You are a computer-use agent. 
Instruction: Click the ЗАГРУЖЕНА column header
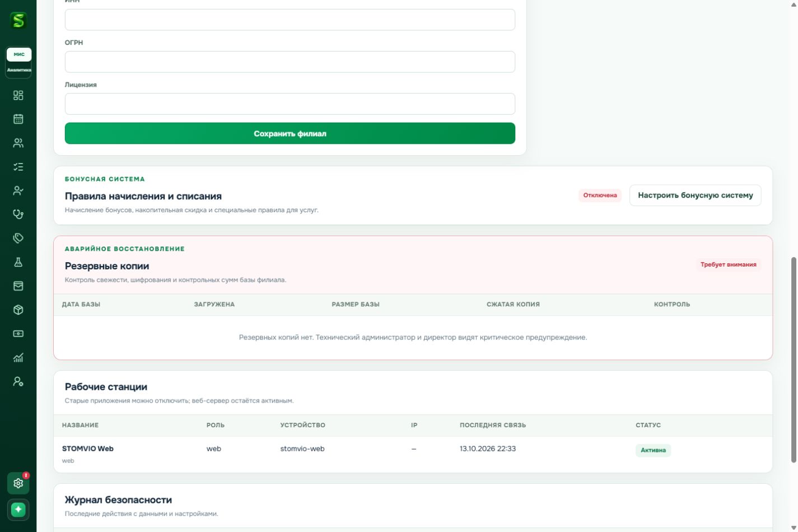coord(214,305)
